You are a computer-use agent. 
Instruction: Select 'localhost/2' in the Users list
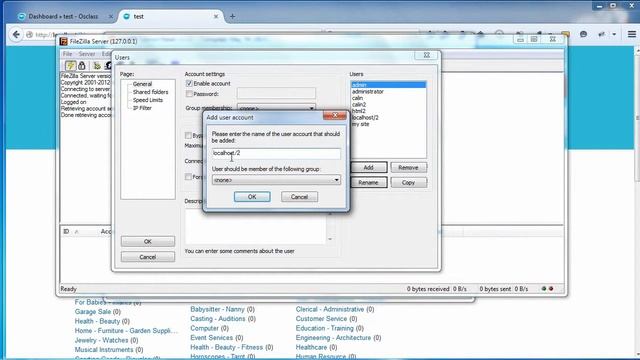389,118
